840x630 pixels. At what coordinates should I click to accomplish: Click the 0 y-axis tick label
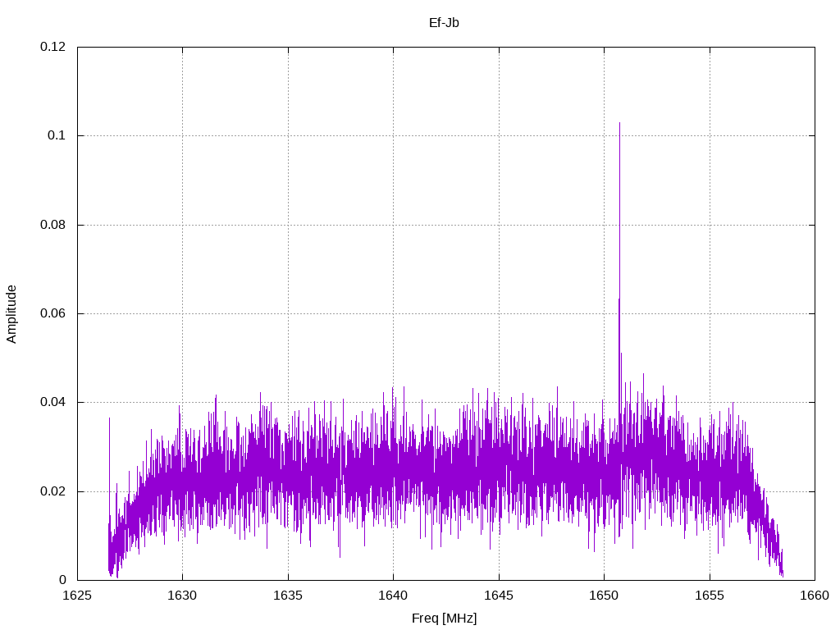coord(62,580)
